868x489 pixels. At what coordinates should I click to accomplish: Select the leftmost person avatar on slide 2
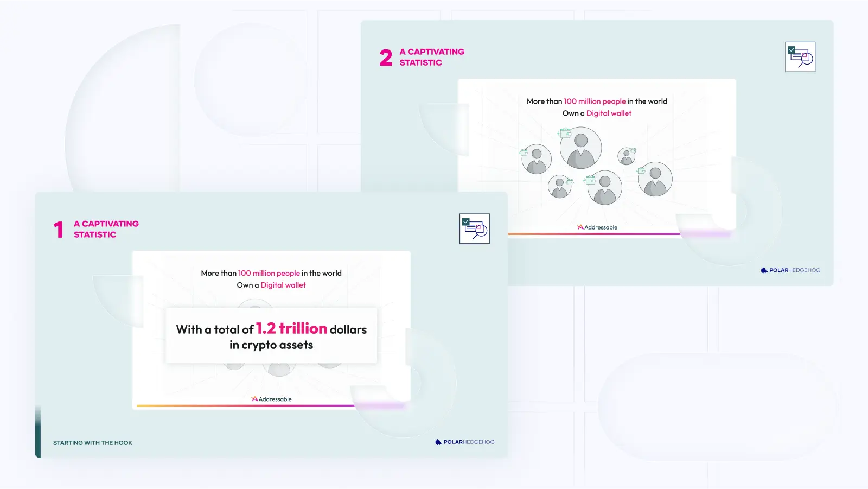[537, 159]
